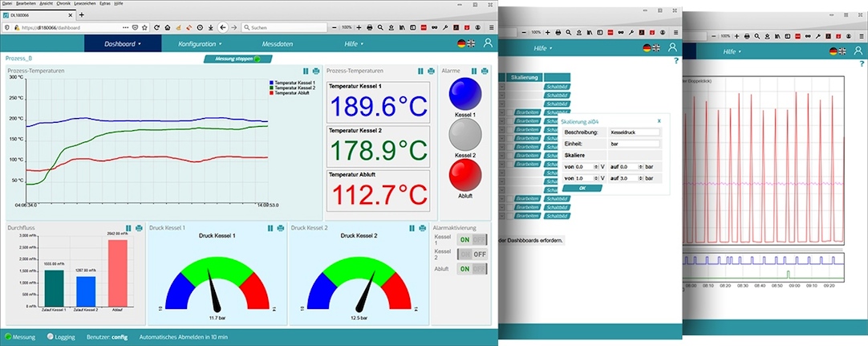The width and height of the screenshot is (868, 346).
Task: Print the Druck Kessel 1 gauge widget
Action: click(x=281, y=228)
